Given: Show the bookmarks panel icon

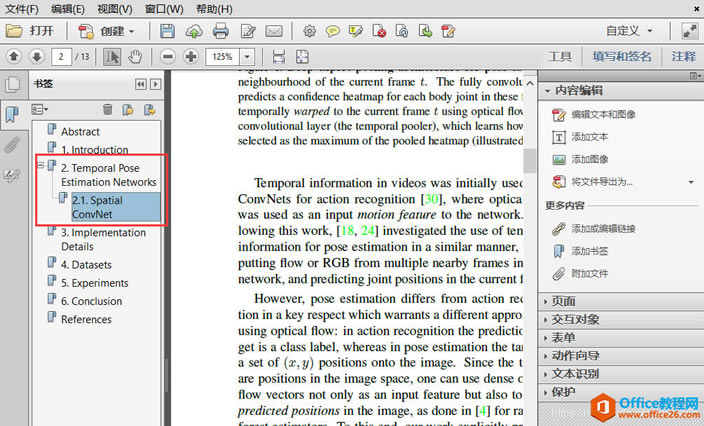Looking at the screenshot, I should click(13, 114).
